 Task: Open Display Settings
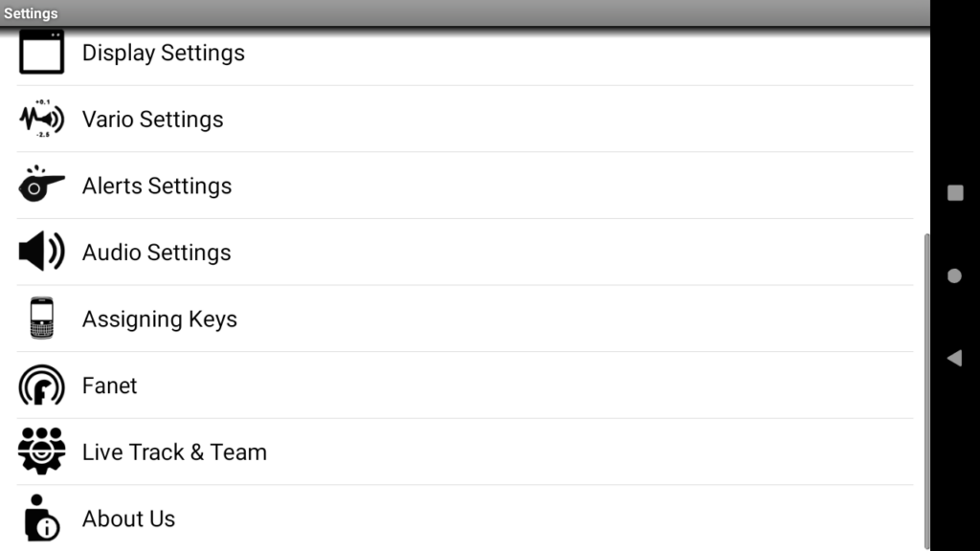(465, 53)
